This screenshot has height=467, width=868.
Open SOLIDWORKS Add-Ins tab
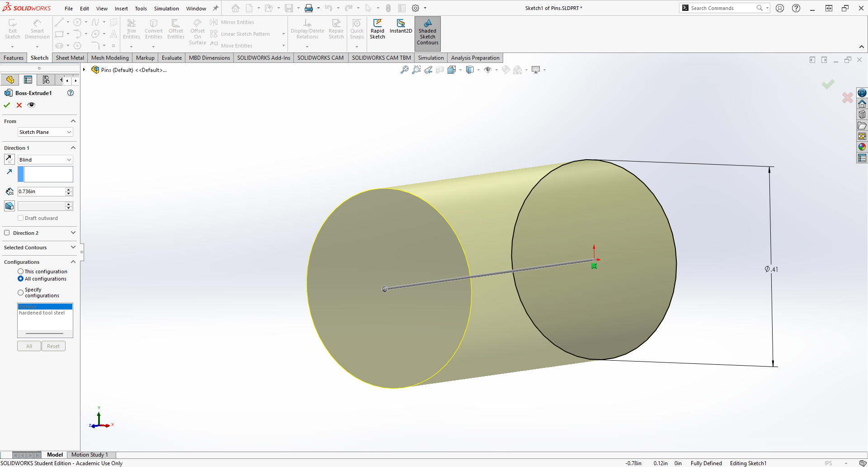point(264,58)
